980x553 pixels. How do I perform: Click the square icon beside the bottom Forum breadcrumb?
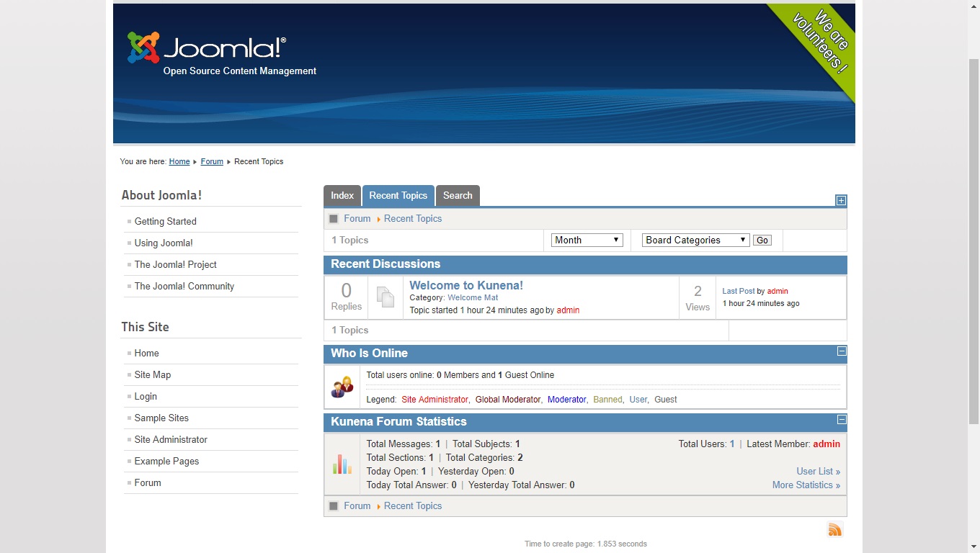pyautogui.click(x=334, y=506)
